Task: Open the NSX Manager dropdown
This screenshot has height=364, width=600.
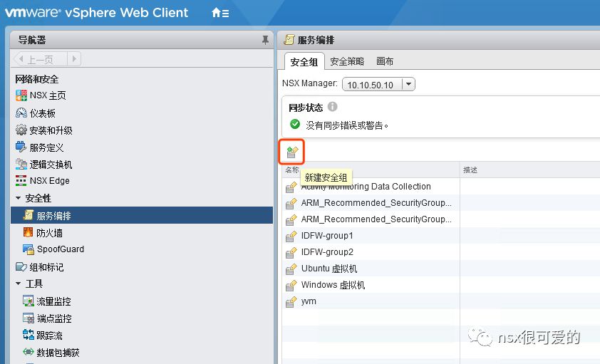Action: click(x=409, y=84)
